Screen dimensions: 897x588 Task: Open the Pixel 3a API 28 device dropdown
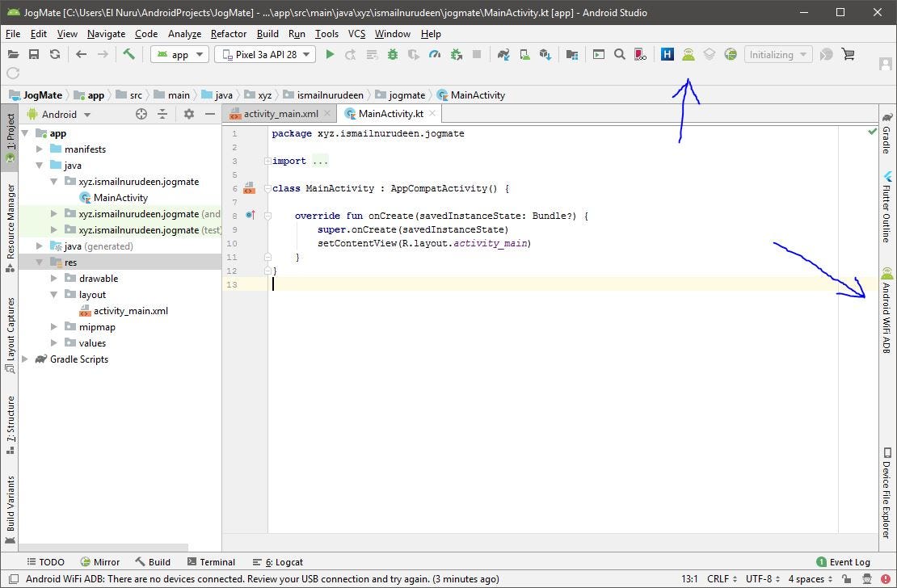tap(265, 54)
